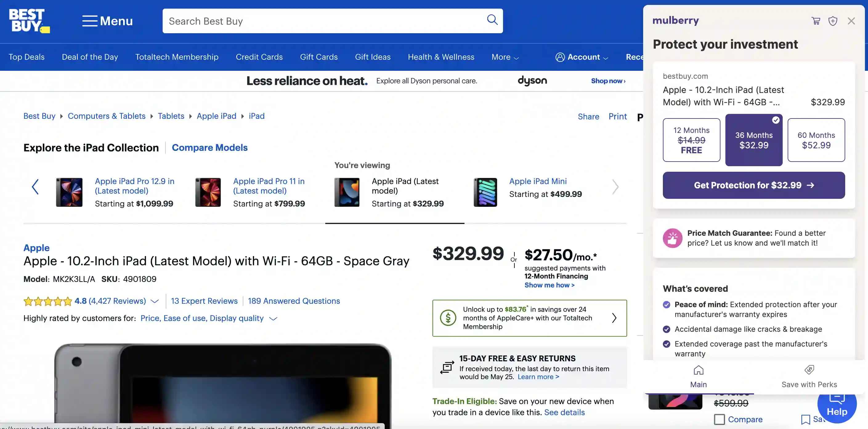Show previous iPad models in the carousel
The image size is (868, 429).
[x=35, y=186]
